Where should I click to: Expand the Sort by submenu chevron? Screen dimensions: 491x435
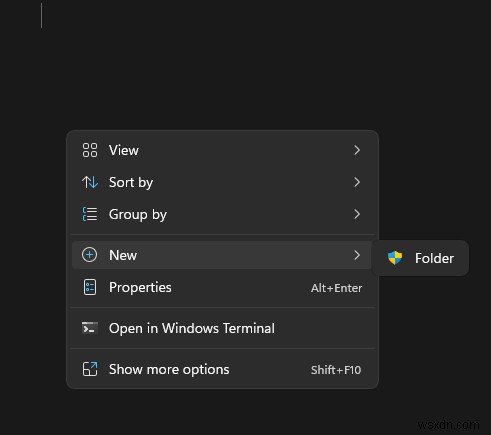(x=357, y=182)
